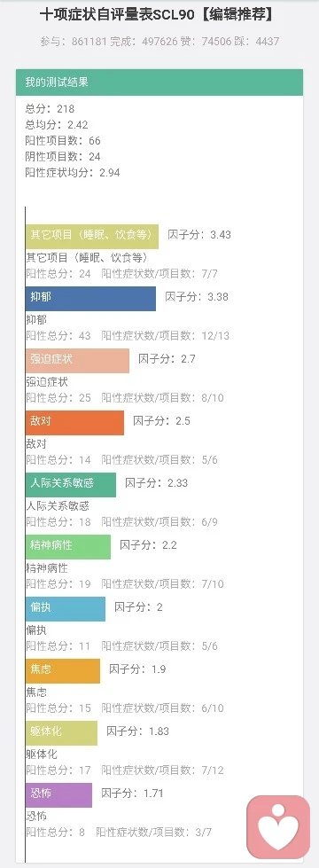Select the 总分 218 line
This screenshot has height=868, width=319.
(x=50, y=109)
